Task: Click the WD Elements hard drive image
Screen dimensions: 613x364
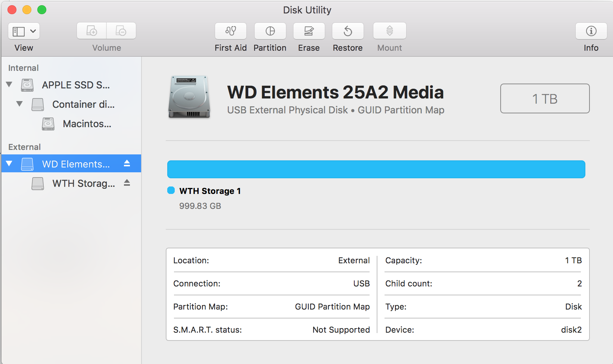Action: 189,97
